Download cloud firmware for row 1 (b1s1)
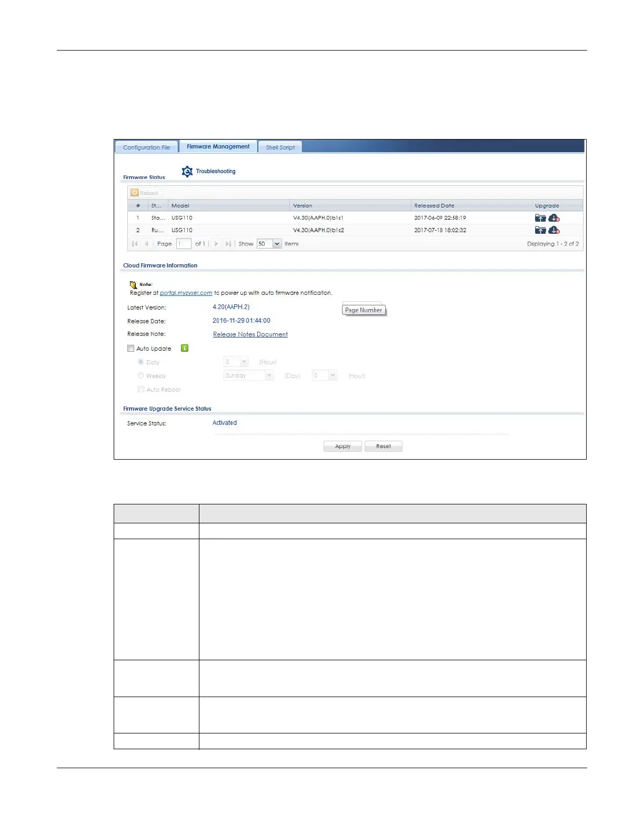644x834 pixels. pyautogui.click(x=554, y=218)
